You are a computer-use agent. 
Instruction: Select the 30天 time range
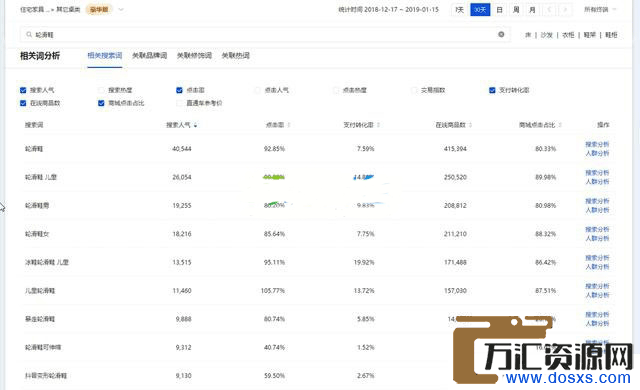[x=480, y=10]
